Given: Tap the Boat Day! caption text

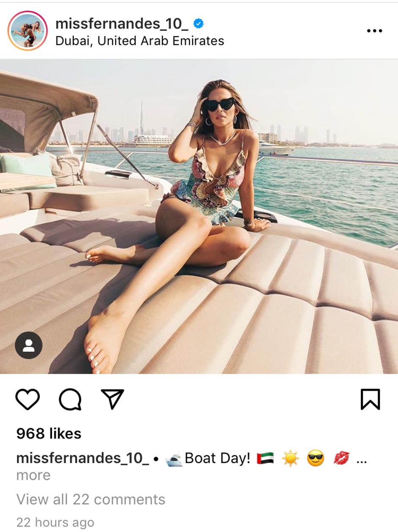Looking at the screenshot, I should pyautogui.click(x=218, y=458).
